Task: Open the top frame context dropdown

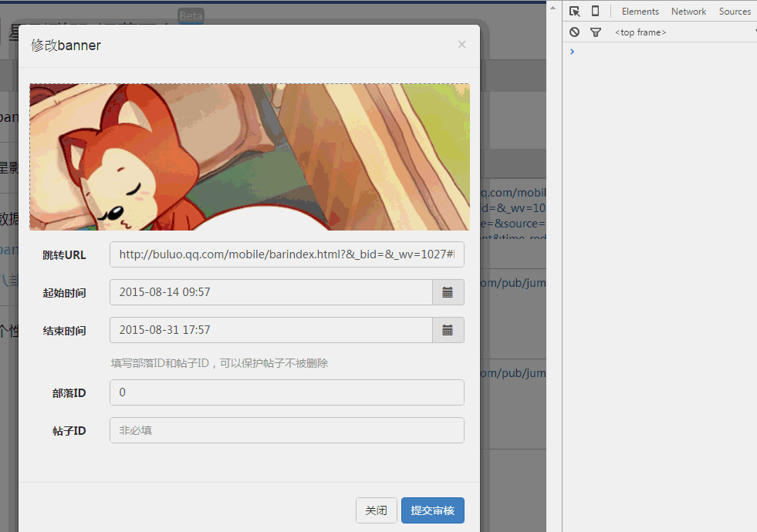Action: point(683,32)
